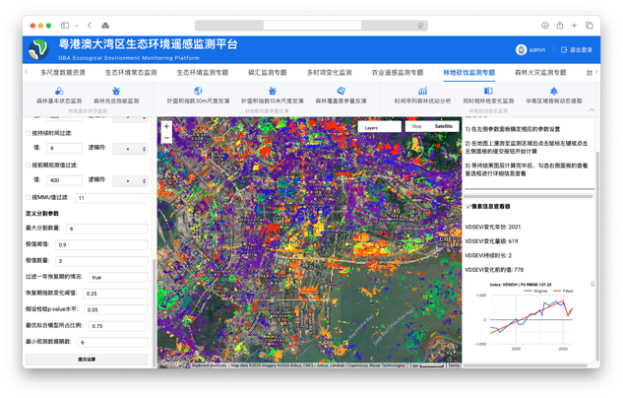The height and width of the screenshot is (398, 623).
Task: Open logic operator dropdown beside value 4
Action: (x=130, y=149)
